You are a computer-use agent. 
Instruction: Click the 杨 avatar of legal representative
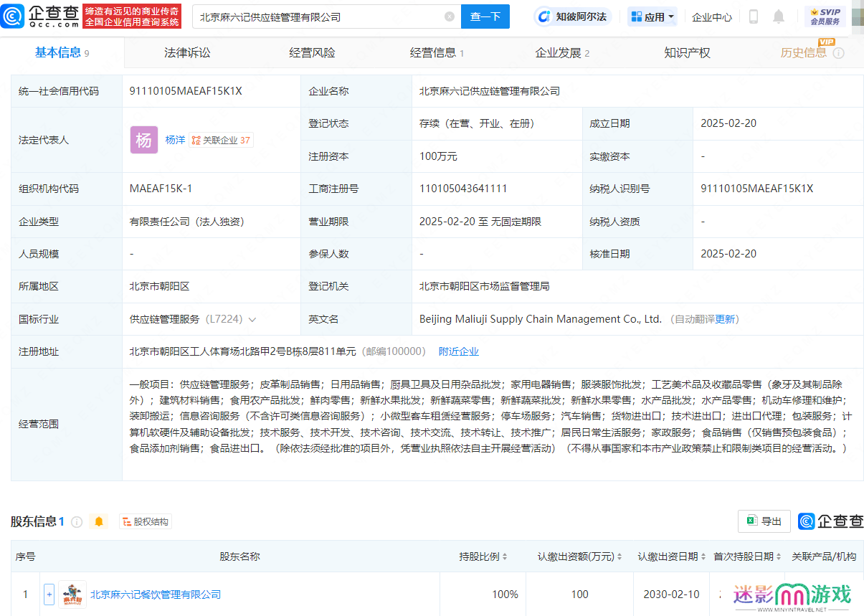[x=143, y=140]
